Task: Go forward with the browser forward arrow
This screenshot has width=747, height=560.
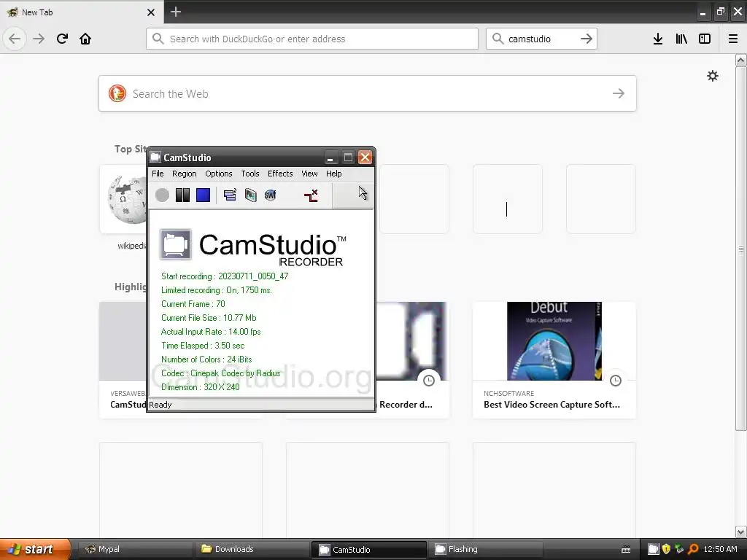Action: tap(39, 39)
